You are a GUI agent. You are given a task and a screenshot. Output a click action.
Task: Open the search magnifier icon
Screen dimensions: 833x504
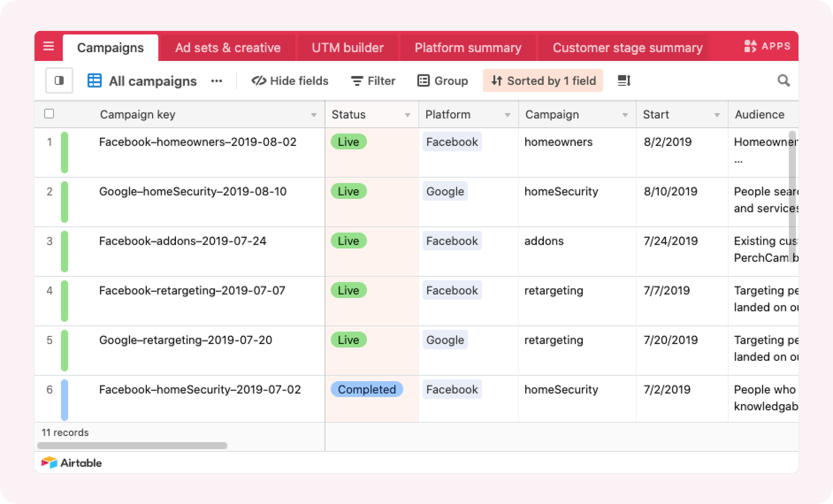tap(784, 81)
